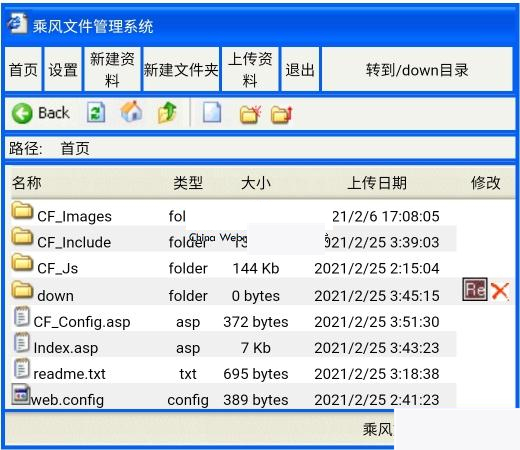The width and height of the screenshot is (520, 450).
Task: Open the web.config file name
Action: (x=67, y=400)
